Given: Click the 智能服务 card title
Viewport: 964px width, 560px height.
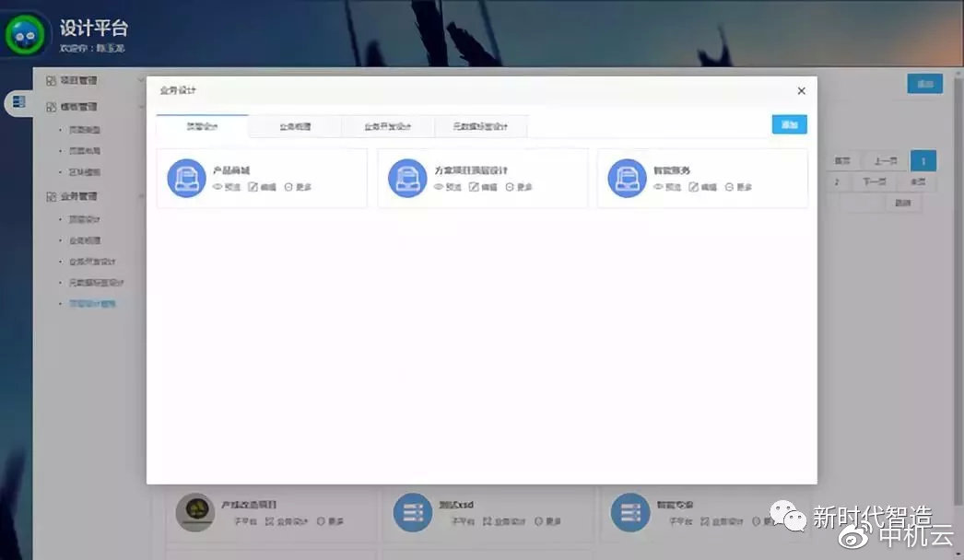Looking at the screenshot, I should click(x=671, y=170).
